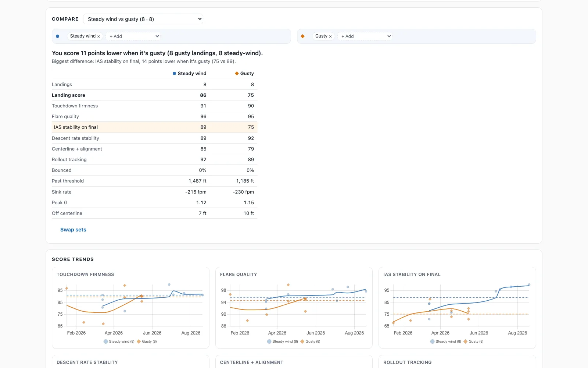Click the -230 fpm sink rate value

(x=243, y=192)
